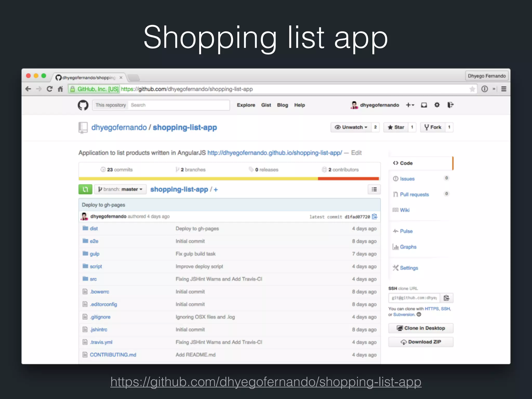The width and height of the screenshot is (532, 399).
Task: Expand the branch master dropdown
Action: [120, 189]
